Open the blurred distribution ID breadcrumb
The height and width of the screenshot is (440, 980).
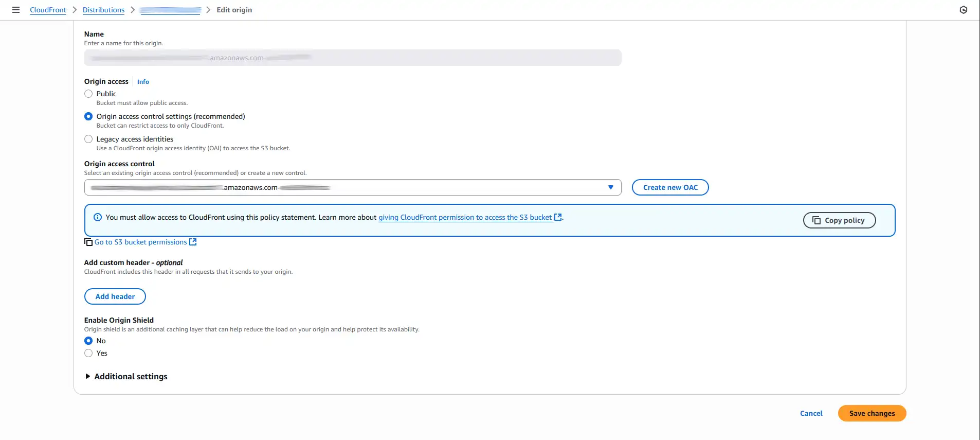click(170, 10)
